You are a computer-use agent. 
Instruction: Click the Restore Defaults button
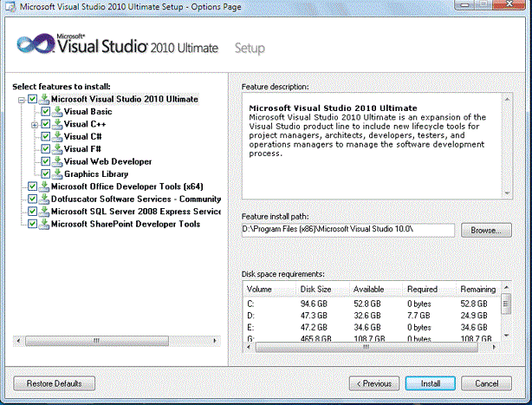tap(54, 383)
